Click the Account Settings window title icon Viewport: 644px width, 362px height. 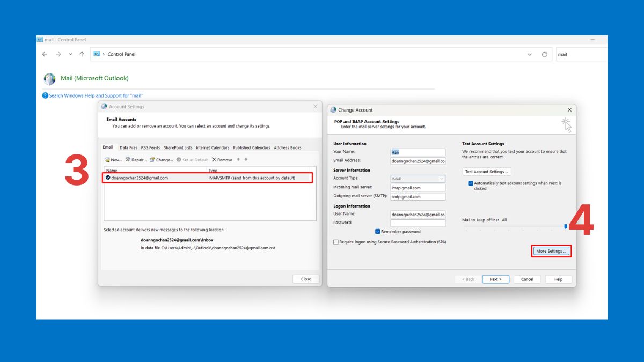(104, 107)
